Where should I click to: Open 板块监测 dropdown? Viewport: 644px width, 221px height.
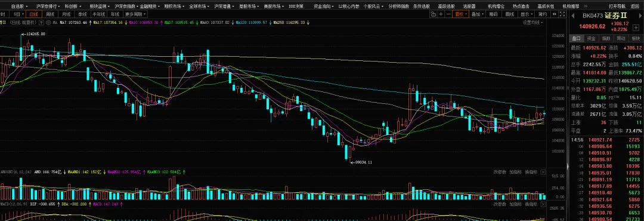pos(100,7)
